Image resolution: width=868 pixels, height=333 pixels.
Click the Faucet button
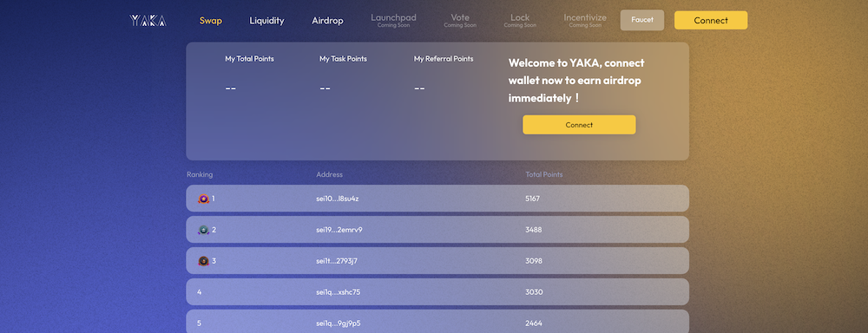pos(642,20)
